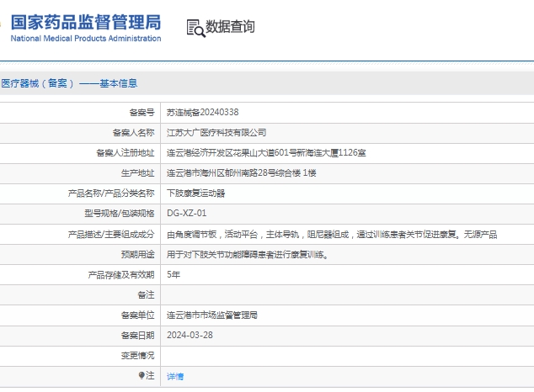This screenshot has height=392, width=534.
Task: Click the 备注 row label
Action: 146,294
